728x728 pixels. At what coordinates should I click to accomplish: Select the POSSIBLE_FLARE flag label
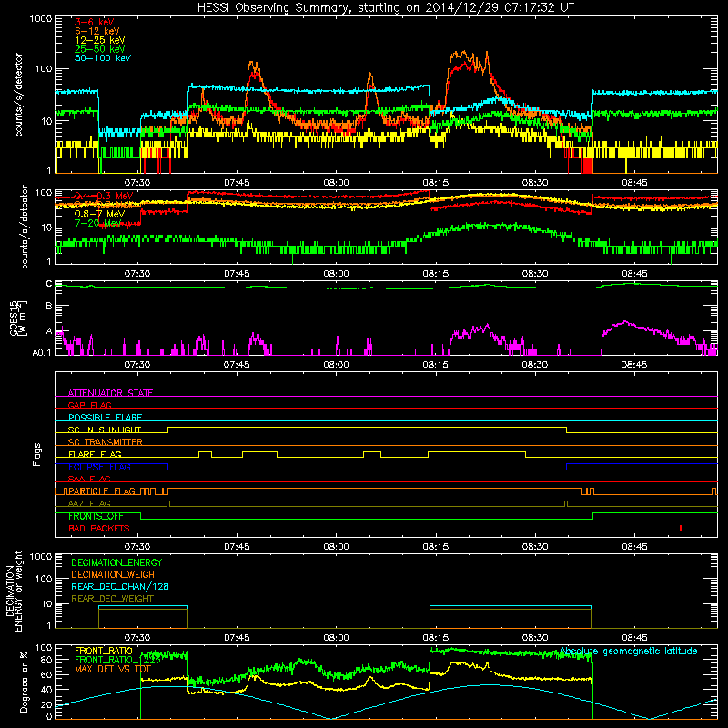(x=105, y=418)
